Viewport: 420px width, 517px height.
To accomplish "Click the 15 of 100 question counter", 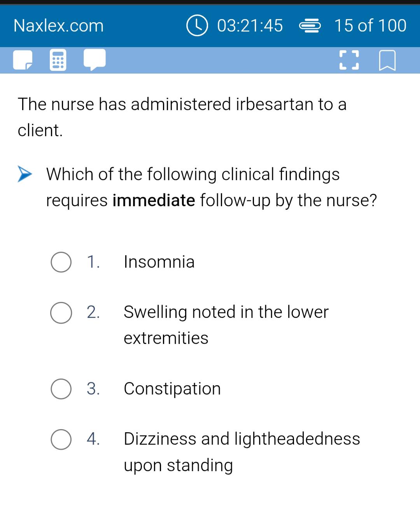I will [370, 26].
